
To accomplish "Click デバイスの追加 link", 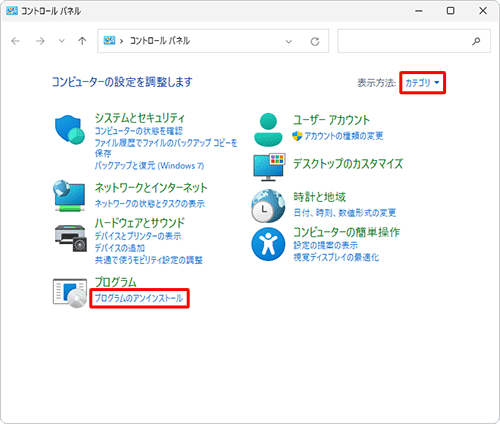I will [x=120, y=248].
